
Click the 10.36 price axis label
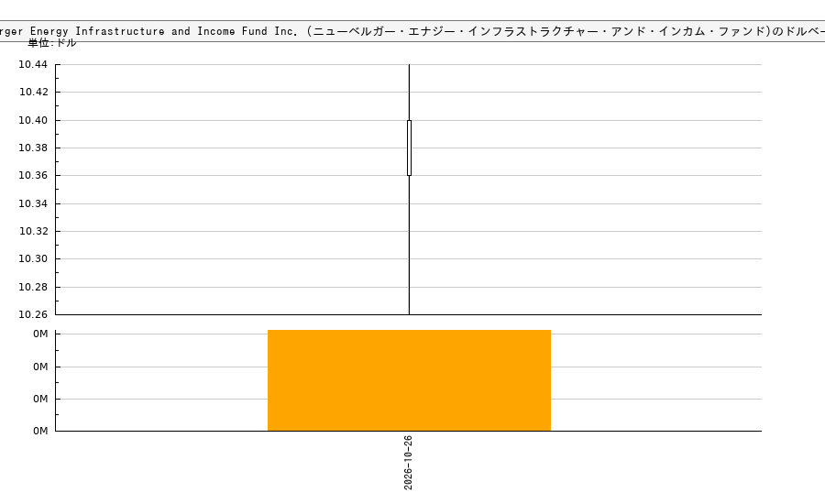click(x=33, y=175)
